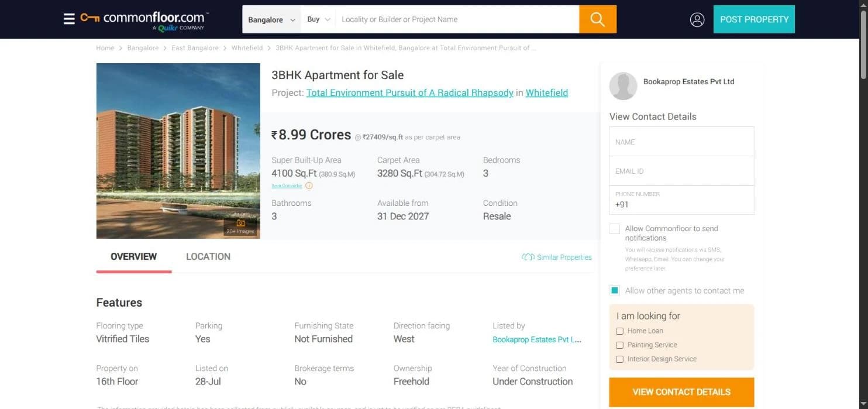Open the Bookaprop Estates Listed by link
Screen dimensions: 868x409
(537, 339)
